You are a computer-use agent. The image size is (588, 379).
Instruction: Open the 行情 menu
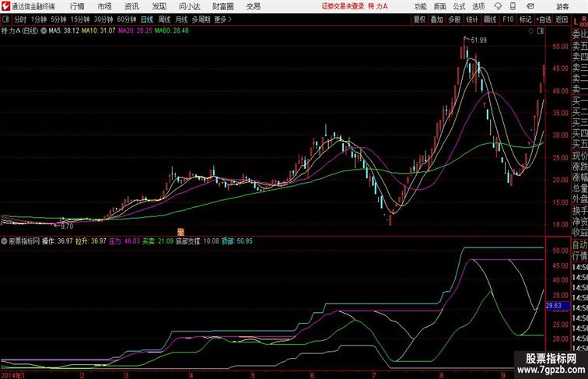[x=77, y=6]
